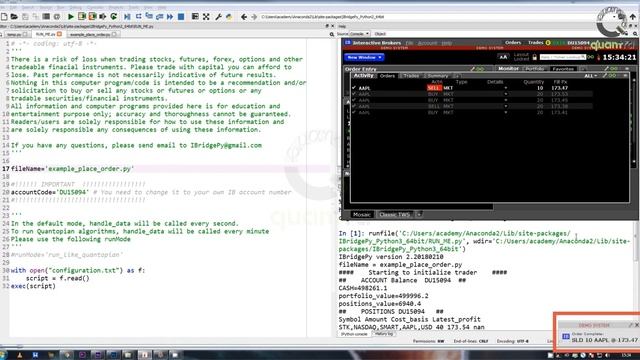
Task: Switch to Trades tab in Activity panel
Action: [x=411, y=76]
